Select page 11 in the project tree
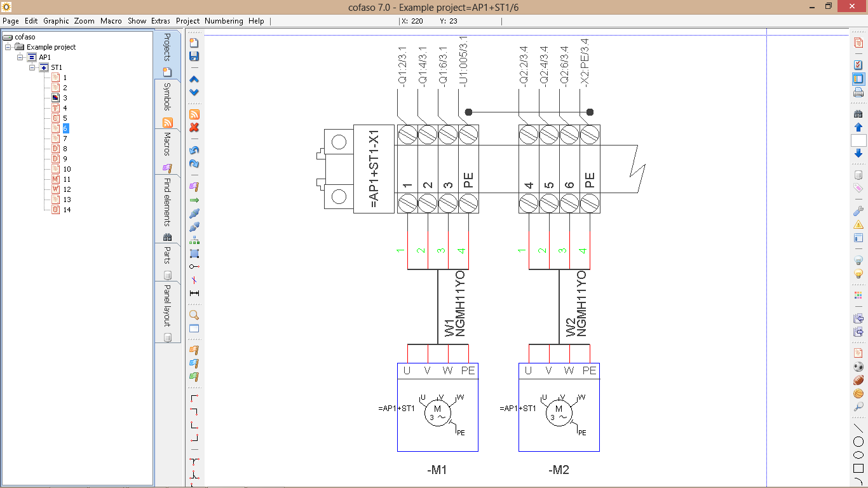This screenshot has width=868, height=488. coord(67,179)
